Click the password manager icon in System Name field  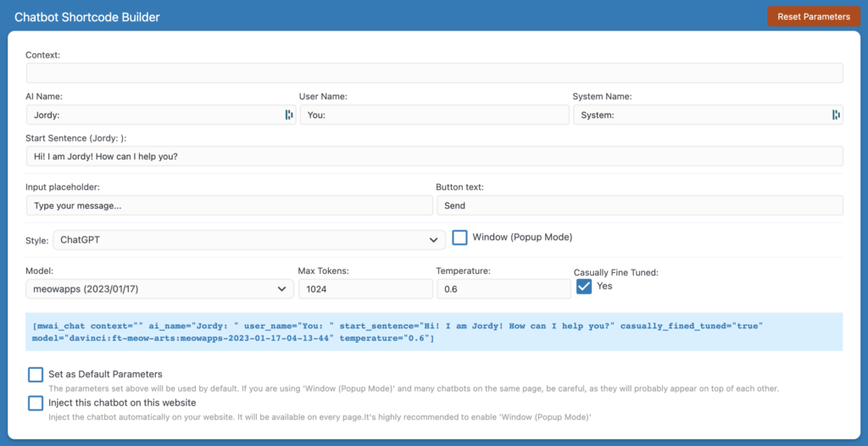(836, 114)
